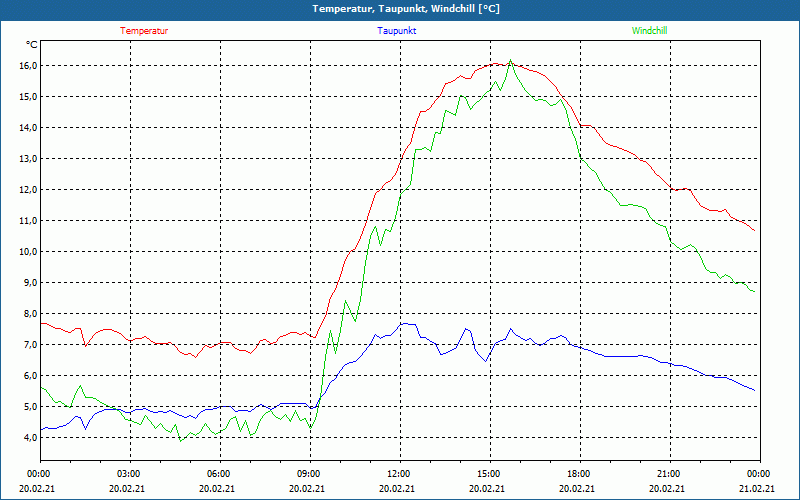The width and height of the screenshot is (800, 500).
Task: Click the 8,0 value on the y-axis
Action: pyautogui.click(x=30, y=314)
